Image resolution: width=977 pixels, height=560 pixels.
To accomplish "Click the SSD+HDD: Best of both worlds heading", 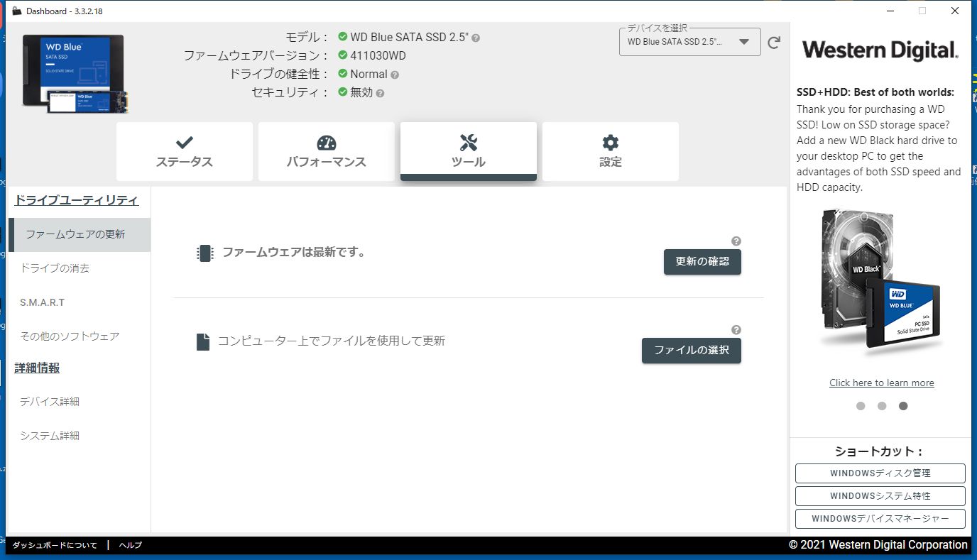I will 875,92.
